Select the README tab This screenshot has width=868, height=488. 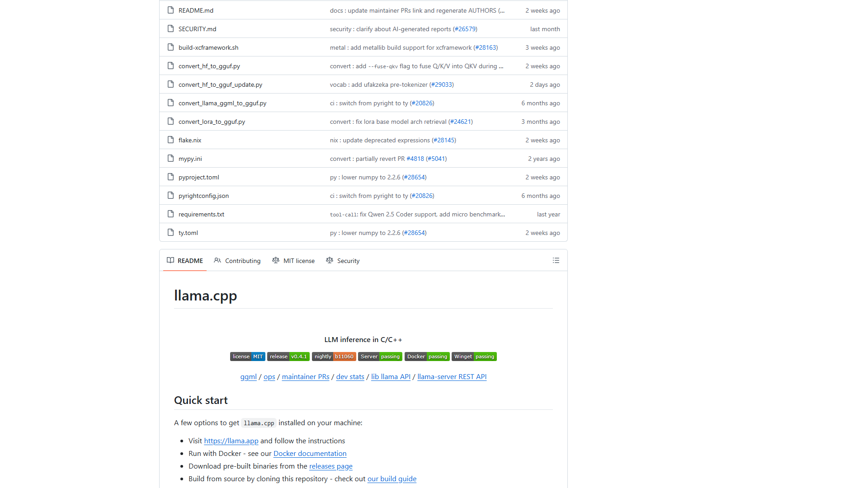185,261
